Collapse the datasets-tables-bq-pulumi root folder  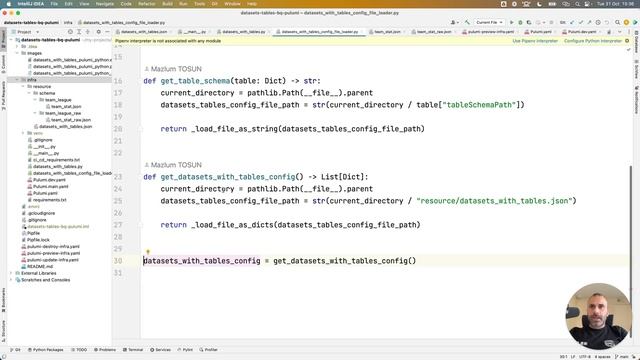(11, 40)
